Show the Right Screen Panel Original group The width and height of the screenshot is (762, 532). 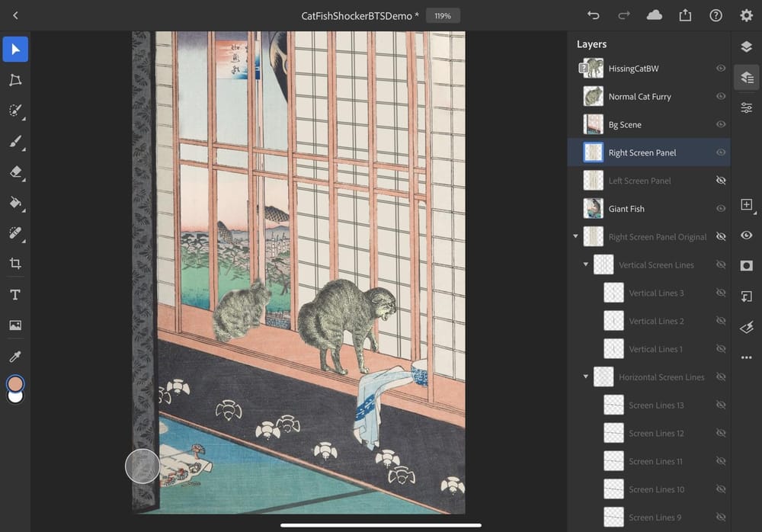tap(721, 236)
